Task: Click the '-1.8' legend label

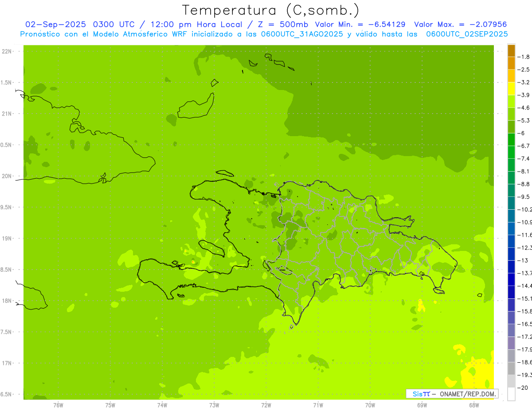Action: pos(524,57)
